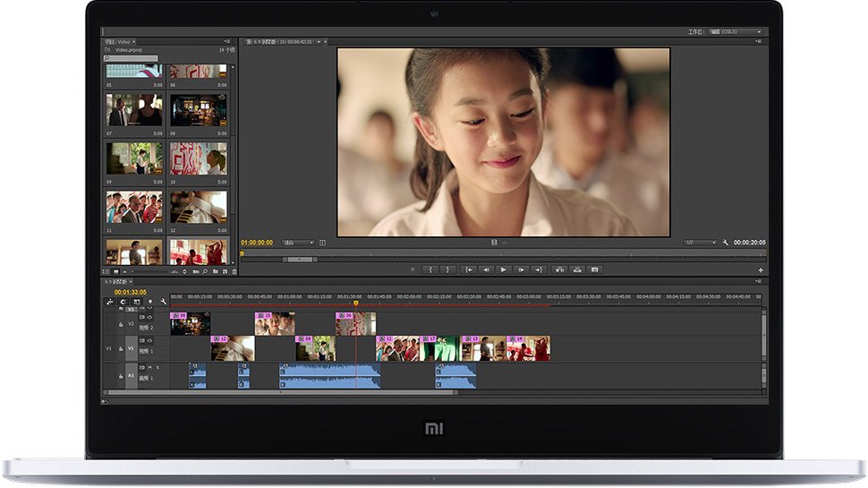Open the workspace dropdown at top right
Viewport: 868px width, 488px height.
736,32
